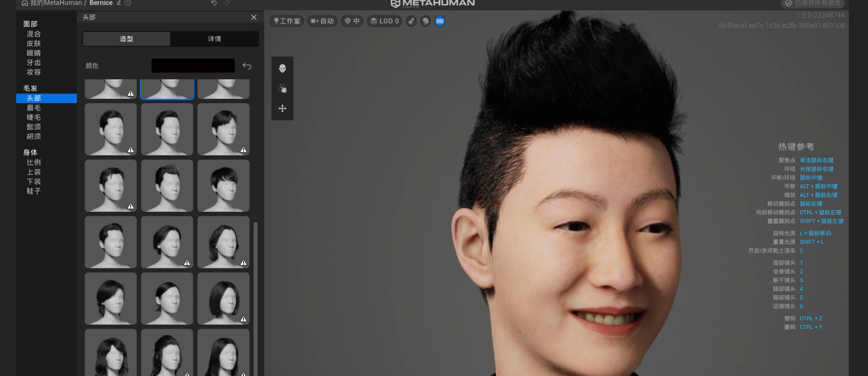This screenshot has height=376, width=868.
Task: Click the 1.3.0-23248744 version text
Action: [820, 15]
